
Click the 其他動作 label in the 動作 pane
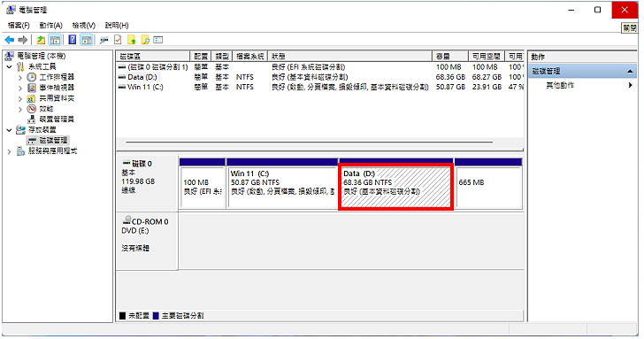pos(560,85)
